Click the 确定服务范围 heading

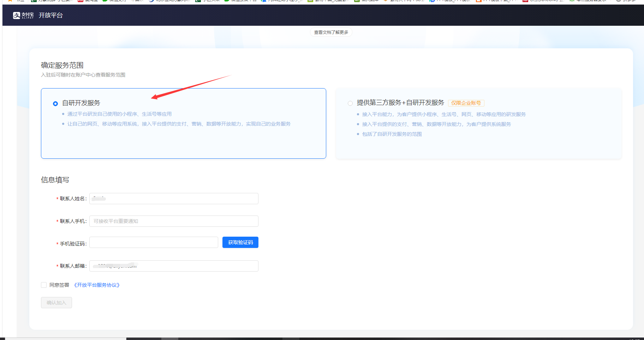click(62, 65)
